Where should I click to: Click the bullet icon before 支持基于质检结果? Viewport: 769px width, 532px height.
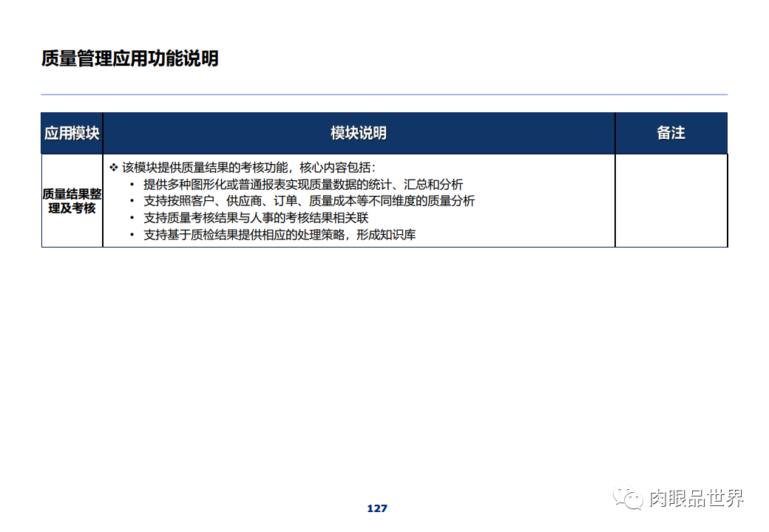point(133,233)
